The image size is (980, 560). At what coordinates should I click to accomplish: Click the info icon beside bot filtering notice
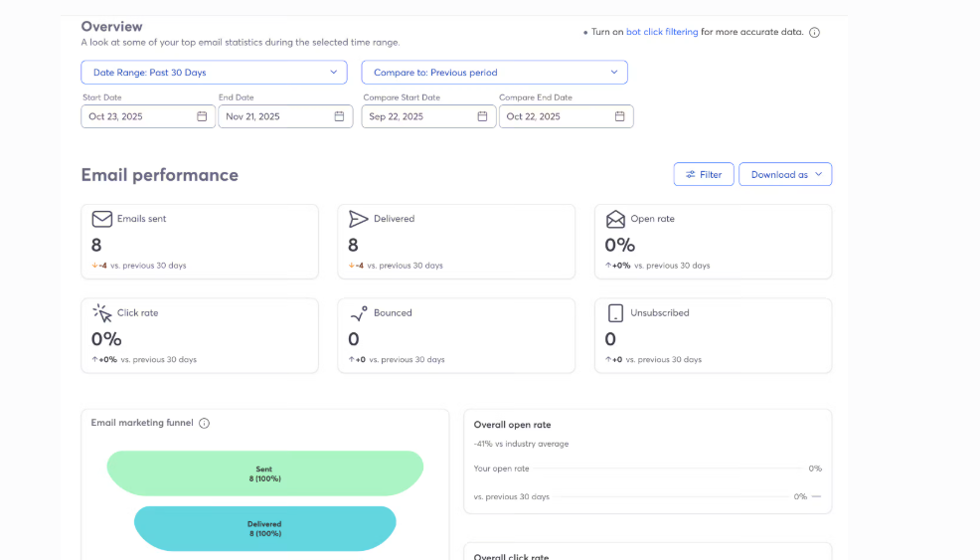coord(814,33)
